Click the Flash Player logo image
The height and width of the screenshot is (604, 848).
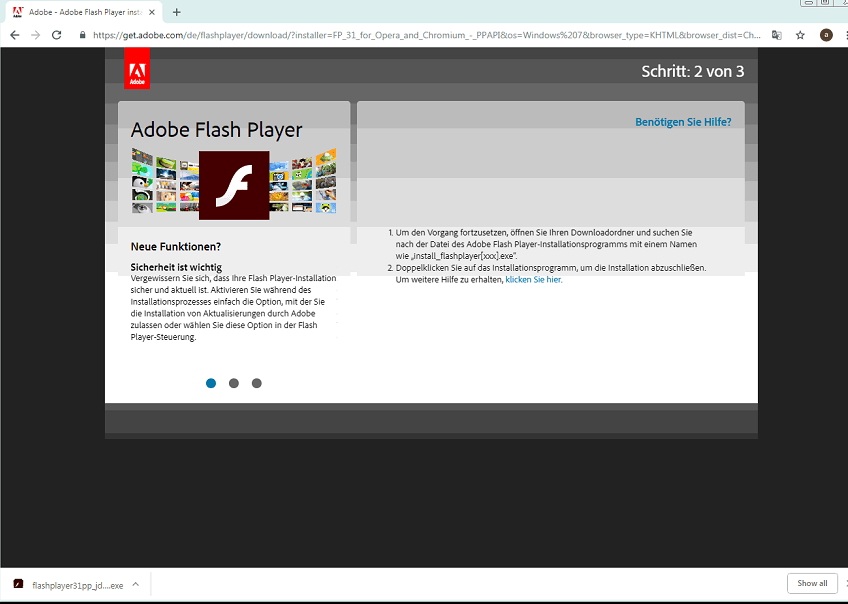234,185
